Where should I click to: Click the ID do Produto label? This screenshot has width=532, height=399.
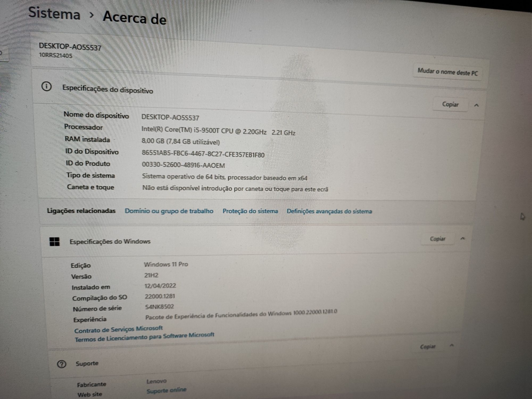tap(88, 163)
